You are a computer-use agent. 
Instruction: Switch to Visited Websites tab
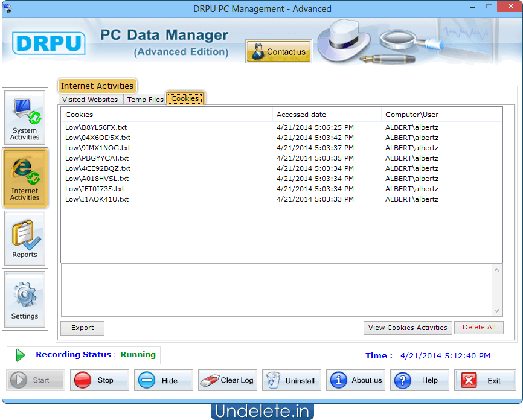click(x=90, y=100)
